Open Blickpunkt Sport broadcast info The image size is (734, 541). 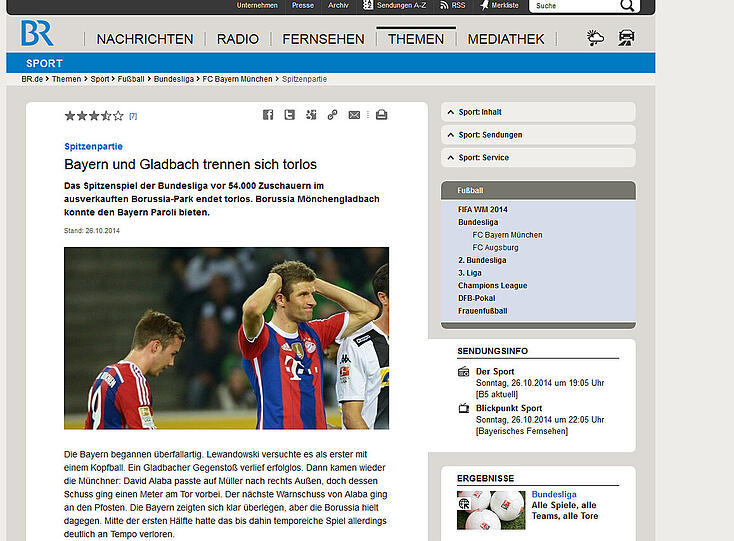pos(509,408)
